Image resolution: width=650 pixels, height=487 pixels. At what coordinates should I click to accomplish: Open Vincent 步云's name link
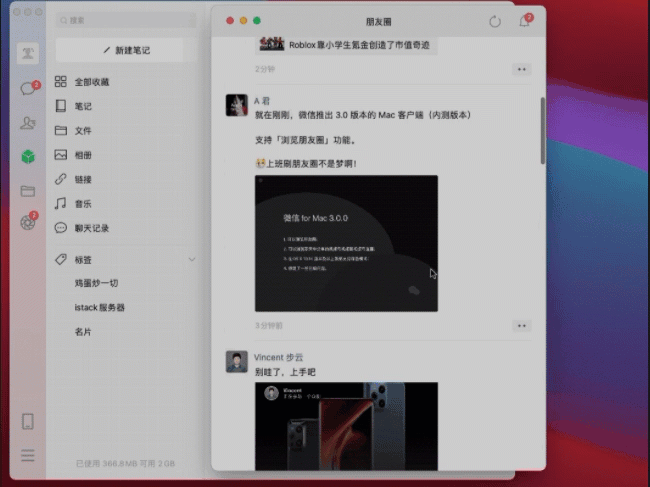(279, 357)
